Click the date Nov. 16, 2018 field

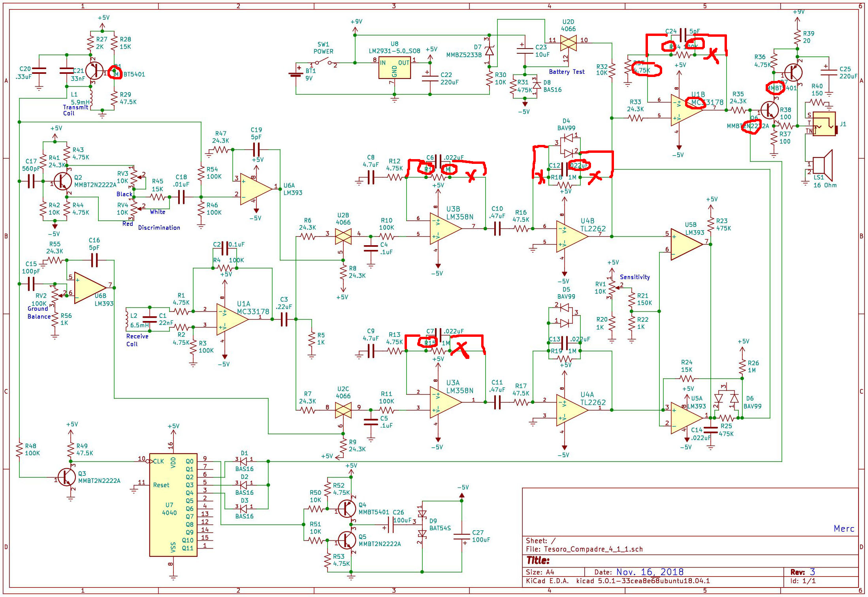pyautogui.click(x=650, y=572)
